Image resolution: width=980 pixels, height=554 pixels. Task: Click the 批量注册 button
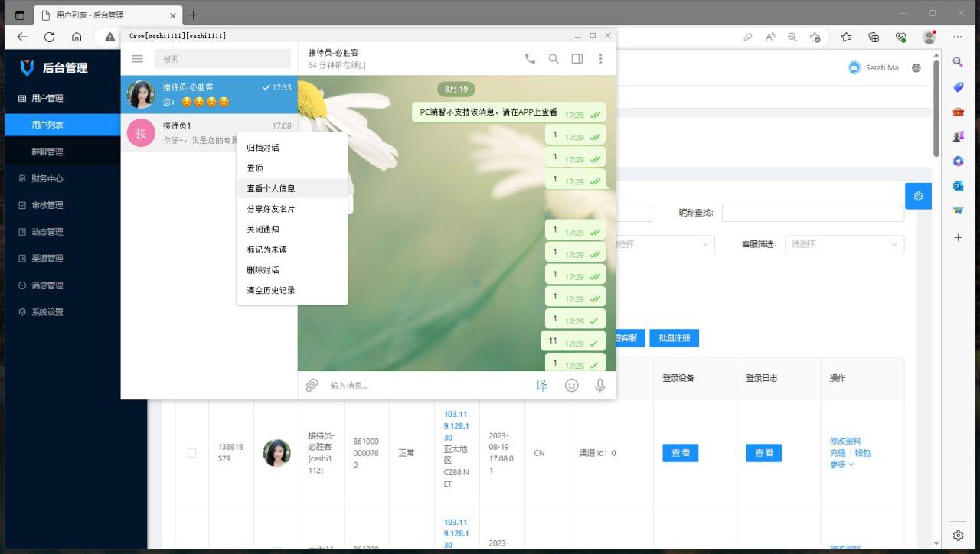coord(674,337)
